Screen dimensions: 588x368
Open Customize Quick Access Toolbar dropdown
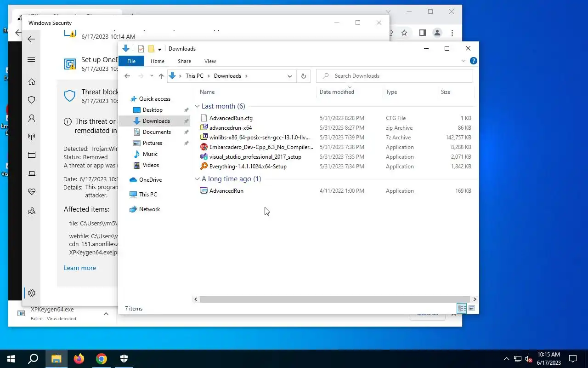point(159,49)
